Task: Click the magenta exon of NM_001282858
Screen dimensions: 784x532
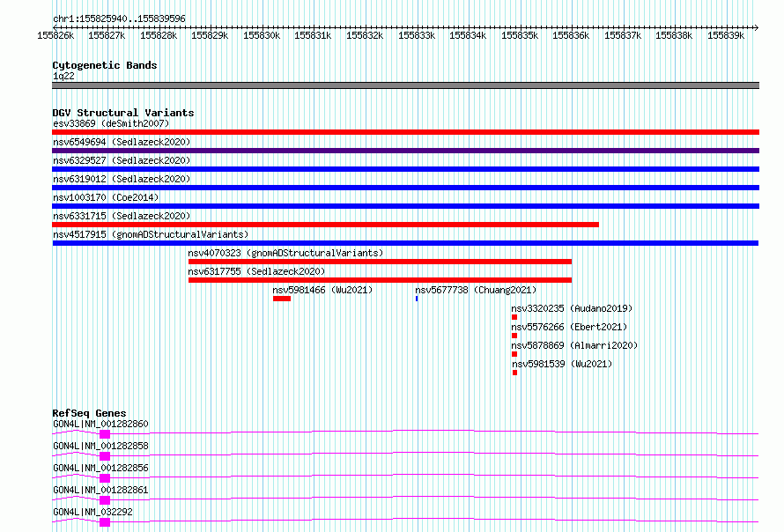Action: click(105, 456)
